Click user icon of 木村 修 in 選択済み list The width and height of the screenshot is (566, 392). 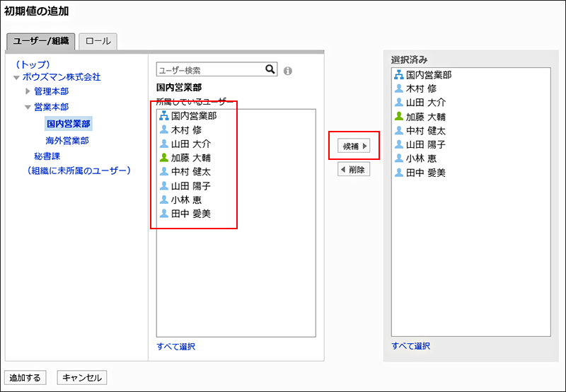point(399,88)
